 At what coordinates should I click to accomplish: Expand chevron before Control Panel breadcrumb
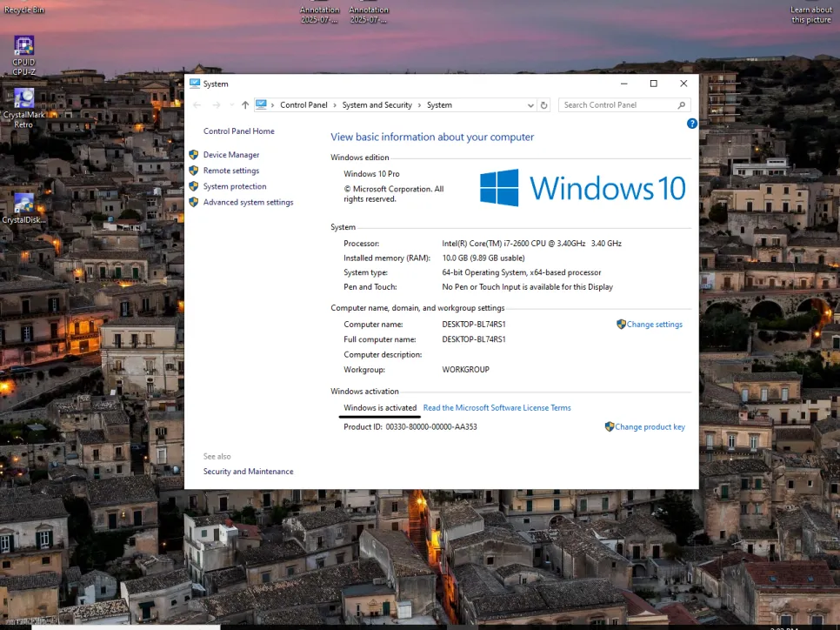click(273, 105)
